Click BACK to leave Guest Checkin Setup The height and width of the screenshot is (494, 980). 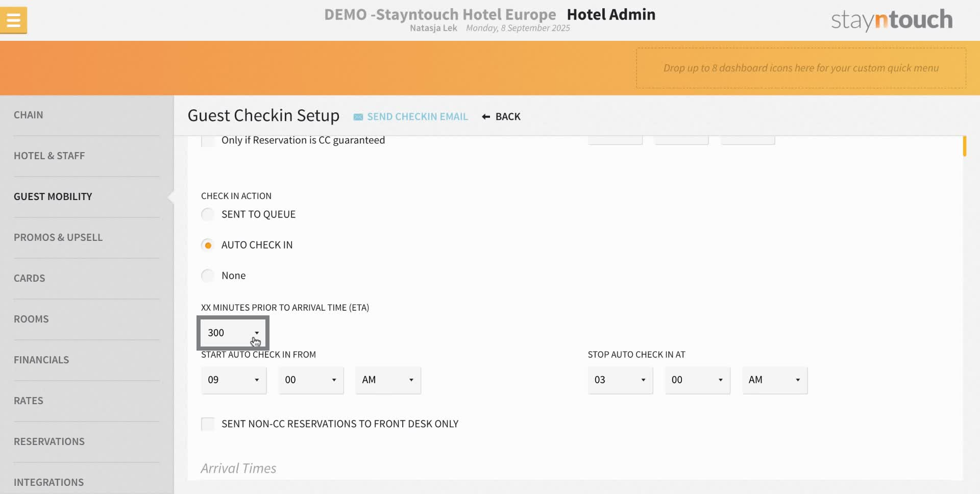[x=507, y=116]
